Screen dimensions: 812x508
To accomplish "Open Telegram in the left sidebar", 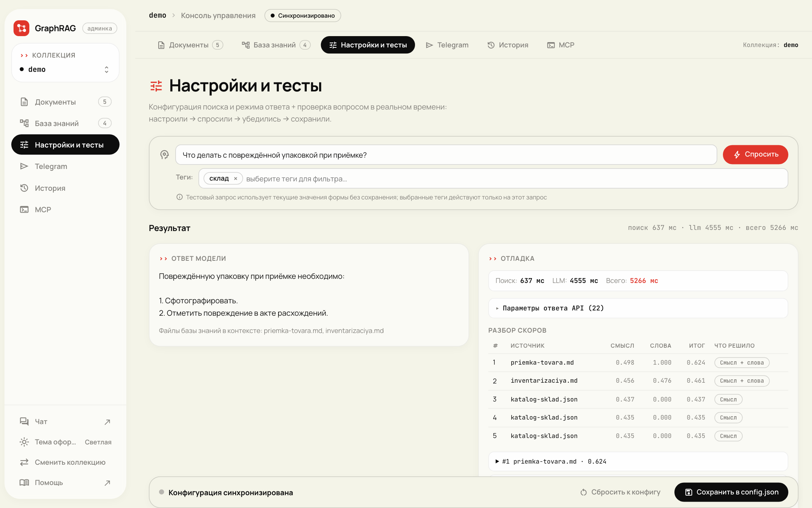I will point(65,166).
